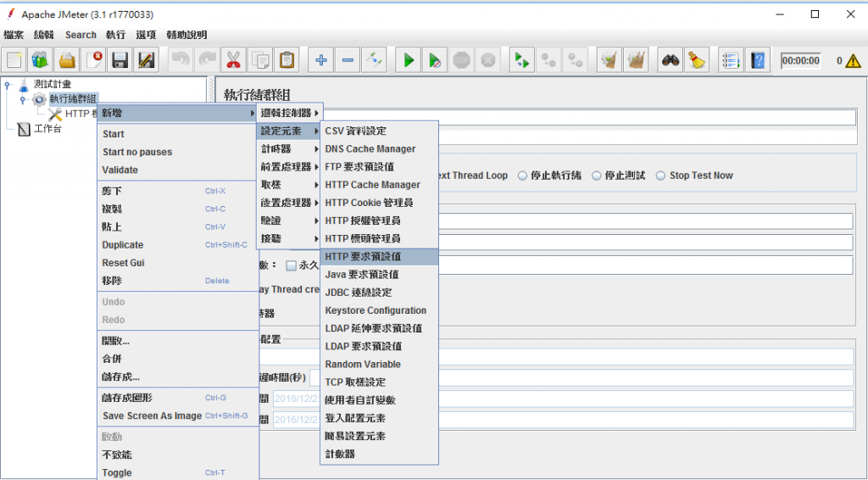
Task: Click the Remote Start All icon
Action: coord(522,60)
